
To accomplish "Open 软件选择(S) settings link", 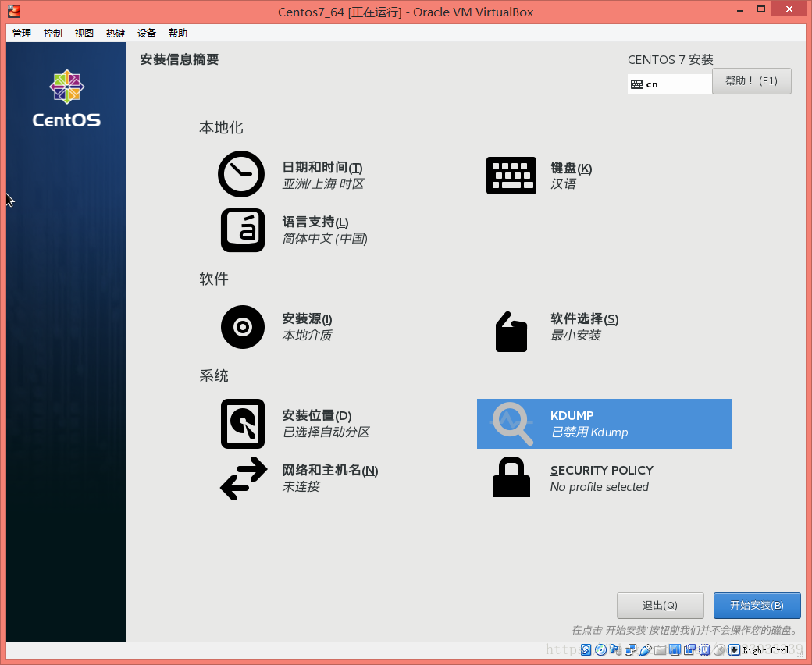I will click(585, 318).
